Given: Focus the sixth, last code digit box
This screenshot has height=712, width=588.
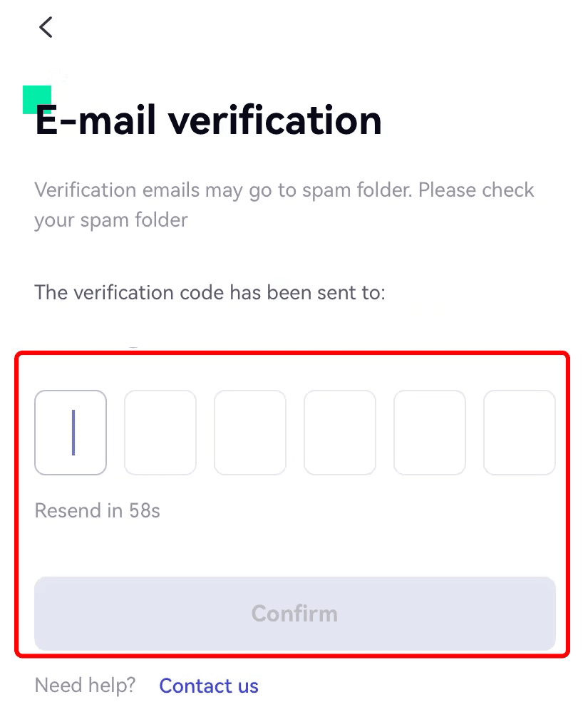Looking at the screenshot, I should pos(519,433).
